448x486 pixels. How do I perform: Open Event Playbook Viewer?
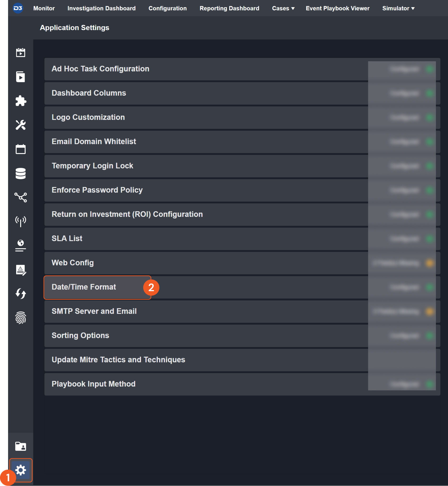point(337,9)
